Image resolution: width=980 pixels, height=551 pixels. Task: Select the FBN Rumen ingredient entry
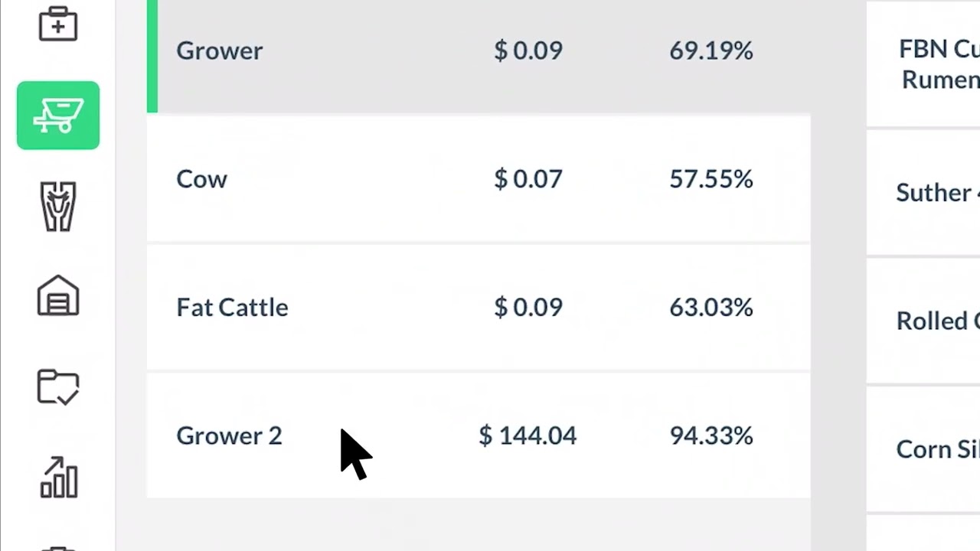click(x=939, y=64)
